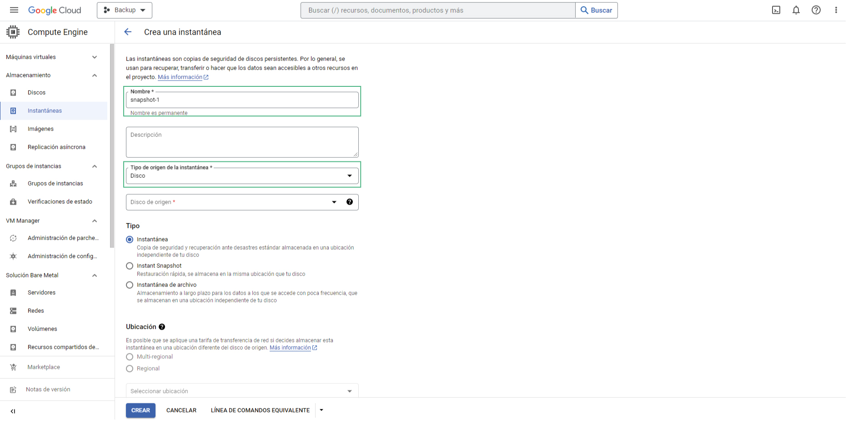Open the Tipo de origen de la instantánea dropdown
868x421 pixels.
(x=242, y=176)
